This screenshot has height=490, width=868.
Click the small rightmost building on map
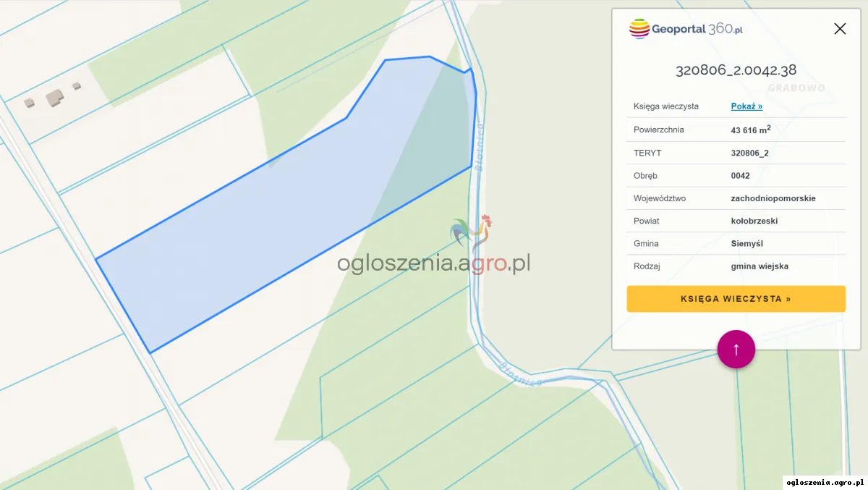77,86
